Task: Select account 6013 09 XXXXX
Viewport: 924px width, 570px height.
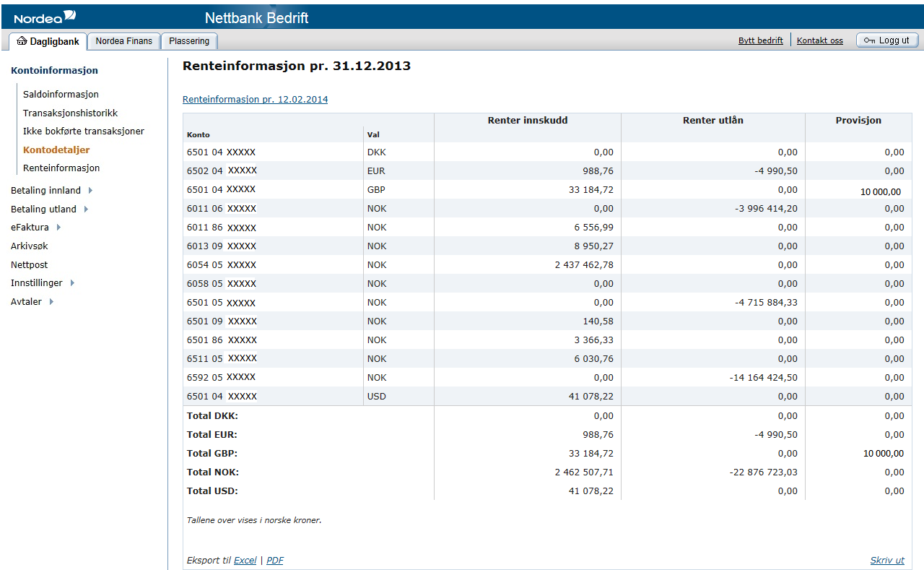Action: [222, 246]
